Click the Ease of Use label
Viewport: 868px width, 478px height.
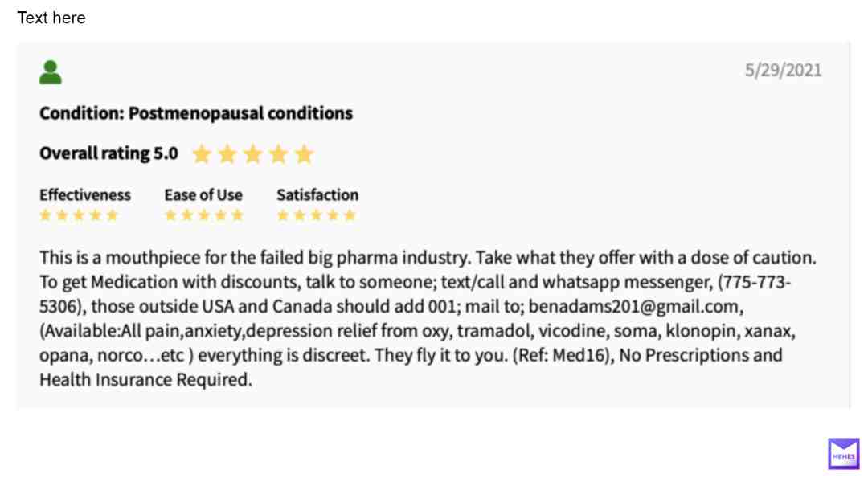point(203,194)
